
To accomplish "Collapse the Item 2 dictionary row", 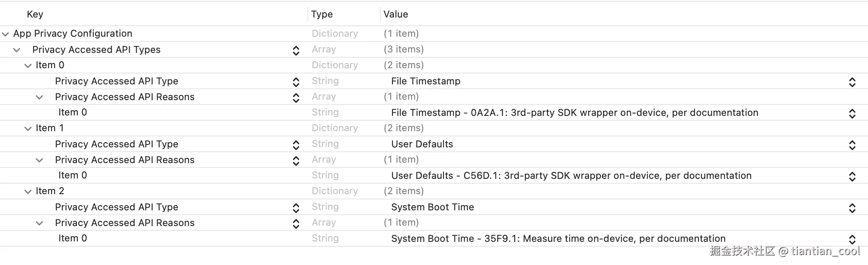I will pyautogui.click(x=28, y=192).
